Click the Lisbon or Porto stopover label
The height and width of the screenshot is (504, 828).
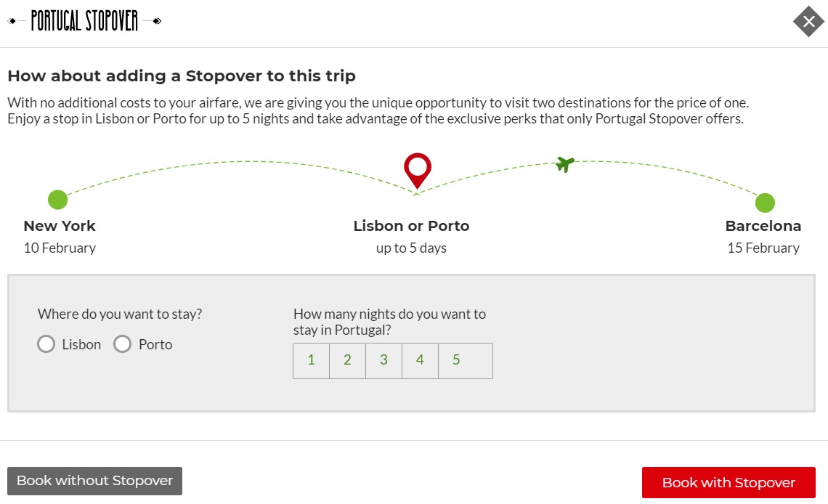(x=411, y=226)
